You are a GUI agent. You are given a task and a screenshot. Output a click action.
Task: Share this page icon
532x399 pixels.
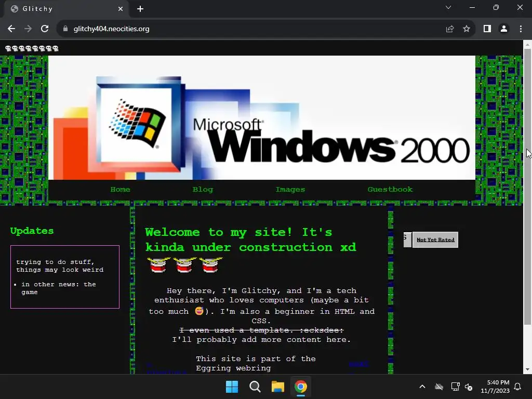coord(450,29)
